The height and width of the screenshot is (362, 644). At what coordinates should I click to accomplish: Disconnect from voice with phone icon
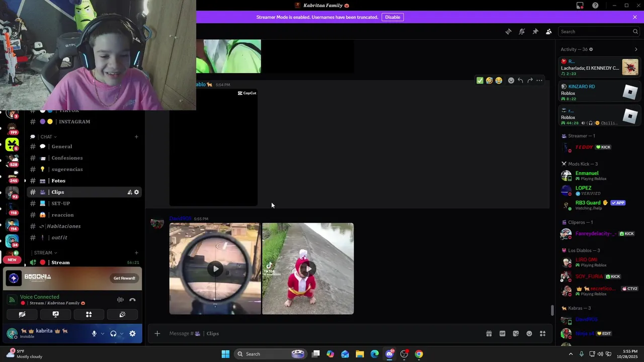point(132,300)
